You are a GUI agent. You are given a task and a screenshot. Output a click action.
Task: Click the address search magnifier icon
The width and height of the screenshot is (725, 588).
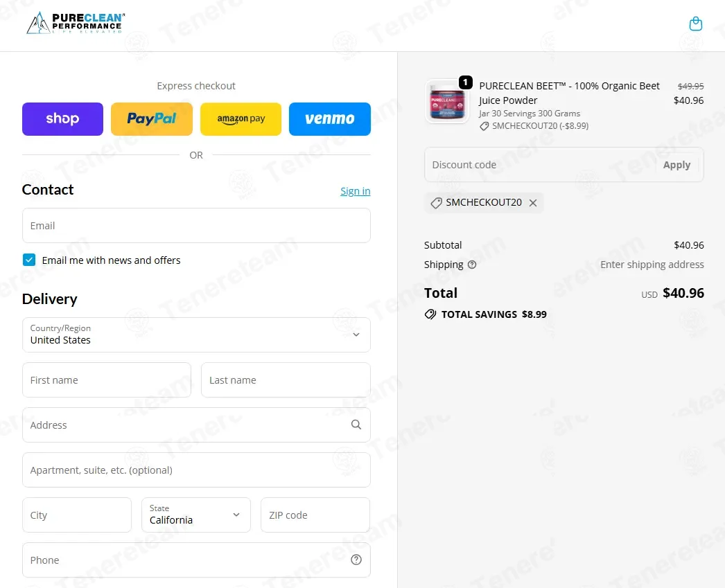tap(356, 425)
